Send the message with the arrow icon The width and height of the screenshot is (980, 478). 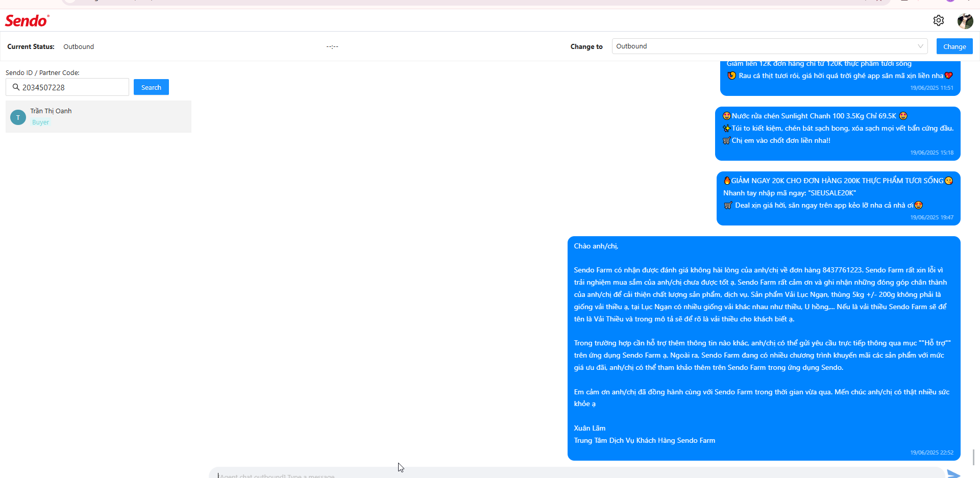[953, 474]
